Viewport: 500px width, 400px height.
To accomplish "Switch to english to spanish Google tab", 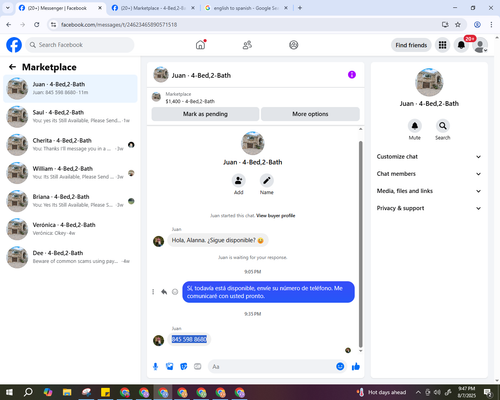I will (x=246, y=8).
